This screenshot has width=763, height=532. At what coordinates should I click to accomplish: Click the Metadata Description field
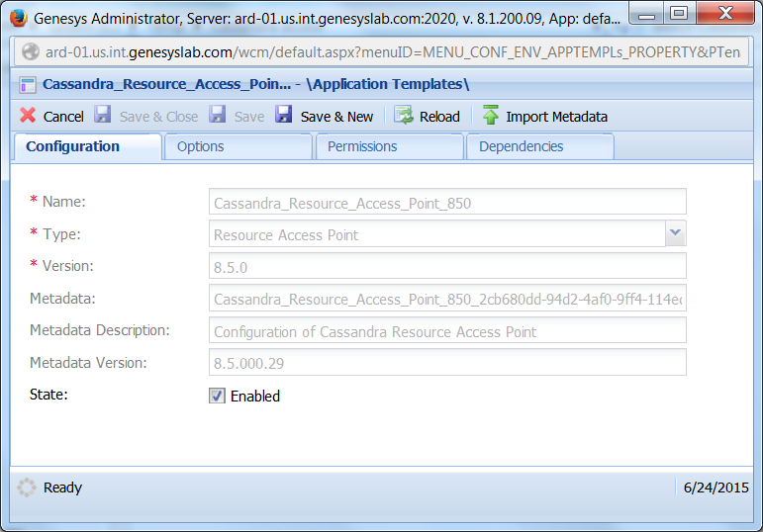(x=447, y=330)
